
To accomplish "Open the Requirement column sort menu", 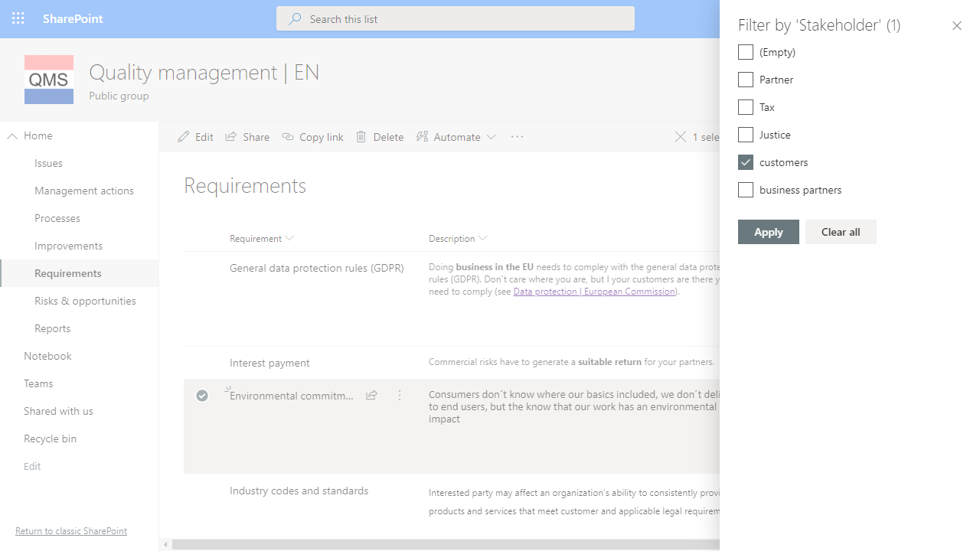I will coord(289,238).
